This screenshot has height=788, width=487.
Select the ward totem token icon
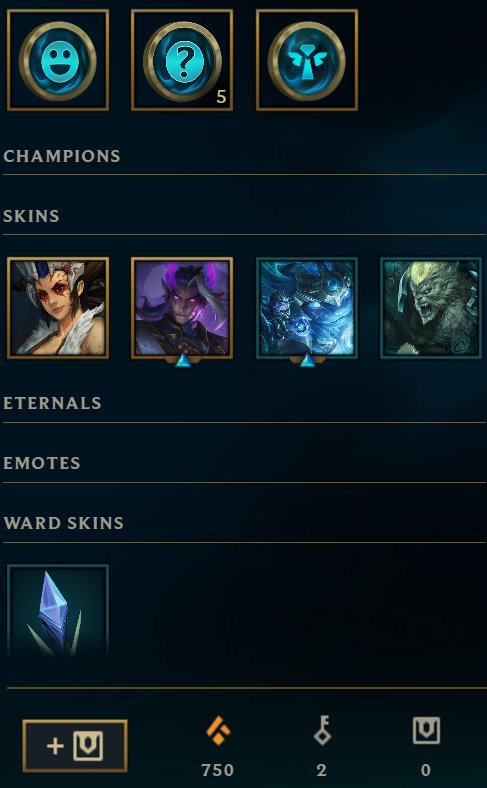click(x=307, y=60)
